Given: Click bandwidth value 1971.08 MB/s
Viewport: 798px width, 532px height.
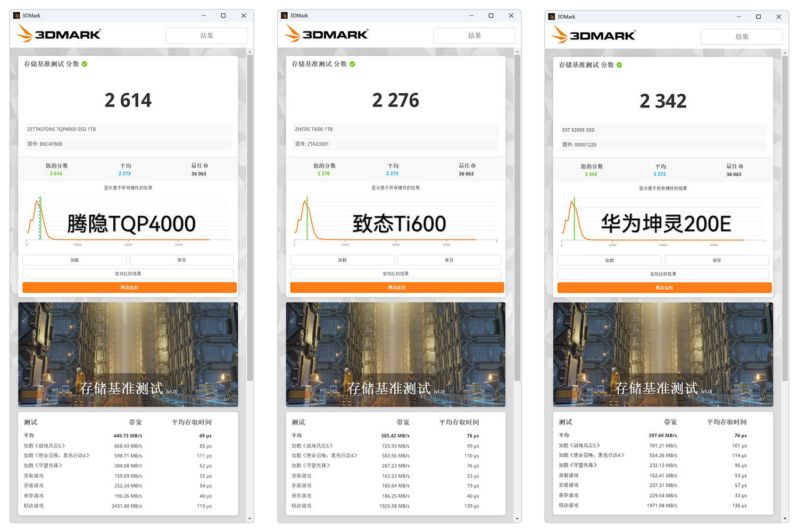Looking at the screenshot, I should pos(662,505).
